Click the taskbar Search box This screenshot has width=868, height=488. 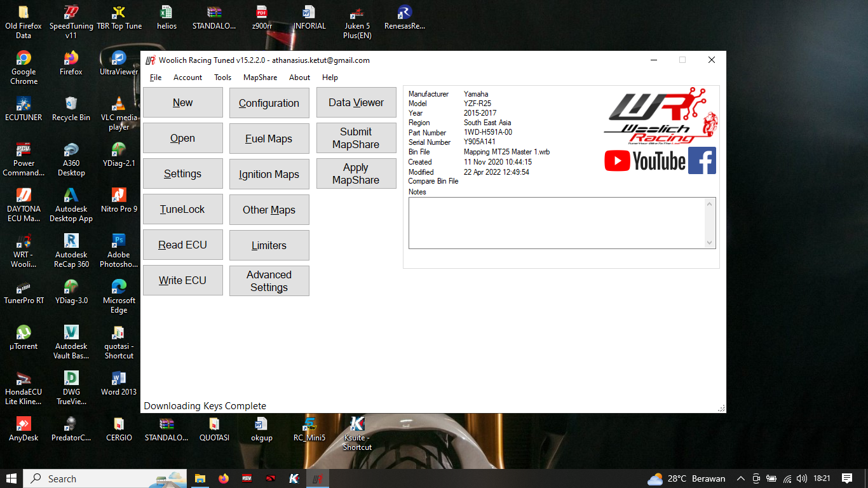pyautogui.click(x=105, y=478)
